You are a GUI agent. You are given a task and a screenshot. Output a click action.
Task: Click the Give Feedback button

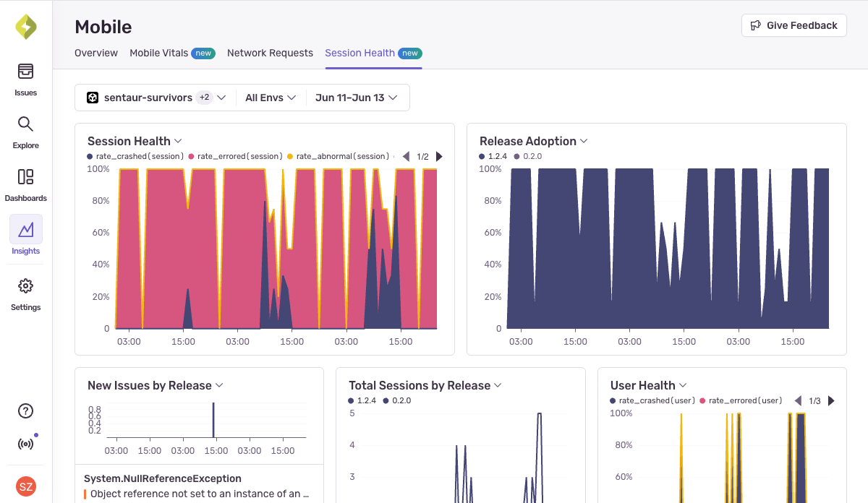pos(793,25)
